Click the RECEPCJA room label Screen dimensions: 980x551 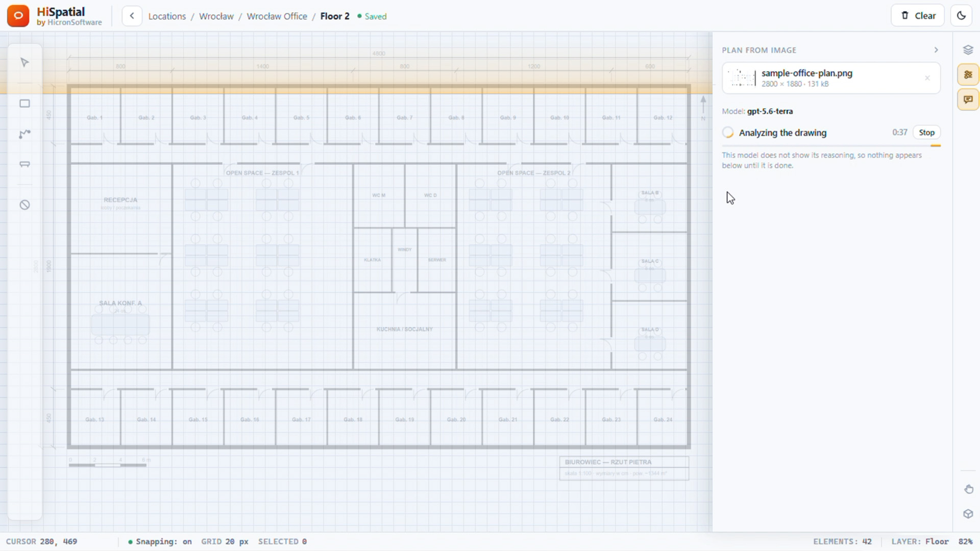(x=120, y=200)
